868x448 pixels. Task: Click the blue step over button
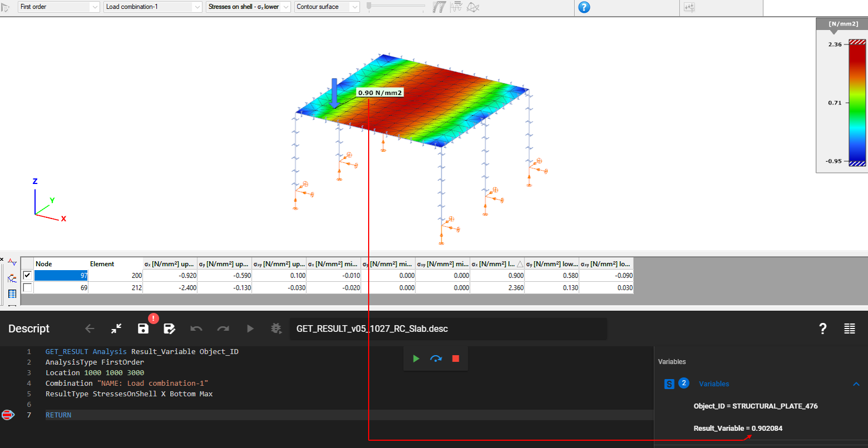pyautogui.click(x=436, y=359)
